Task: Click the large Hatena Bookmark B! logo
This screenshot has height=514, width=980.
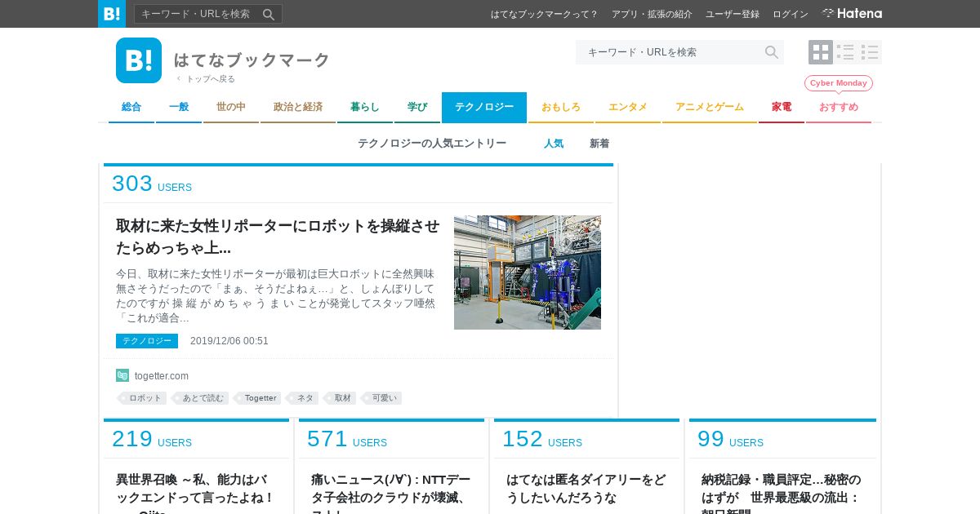Action: pyautogui.click(x=139, y=60)
